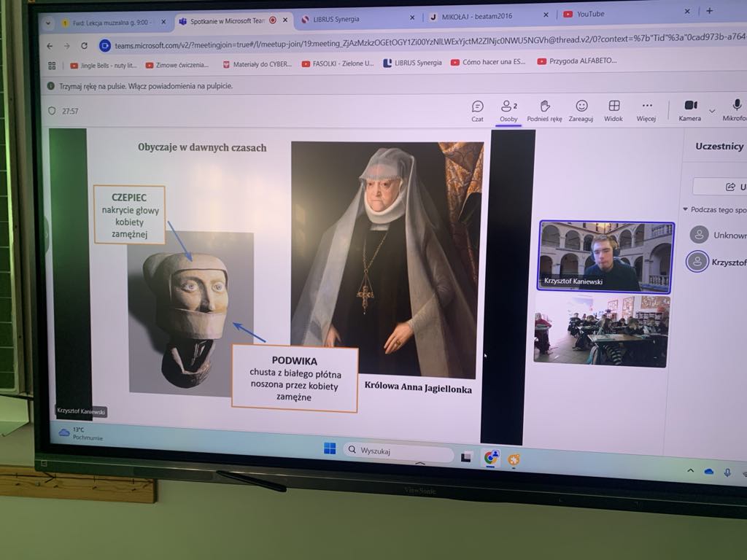
Task: Click the meeting timer 27:57
Action: click(70, 112)
